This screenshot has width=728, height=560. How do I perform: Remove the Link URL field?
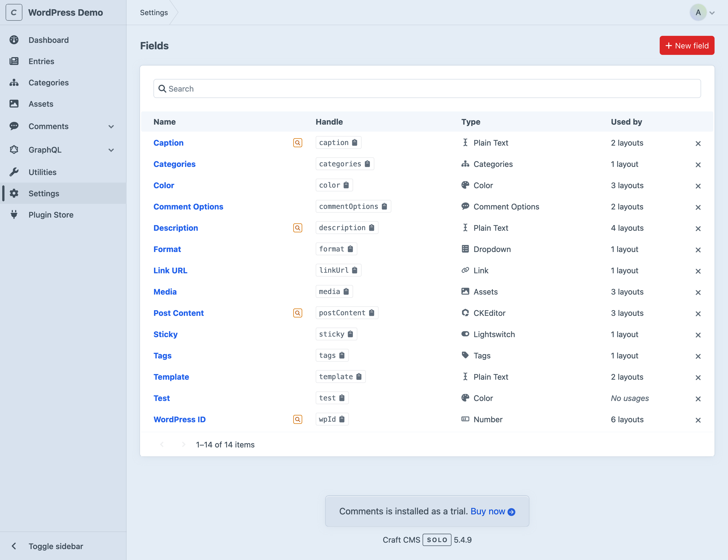[698, 271]
